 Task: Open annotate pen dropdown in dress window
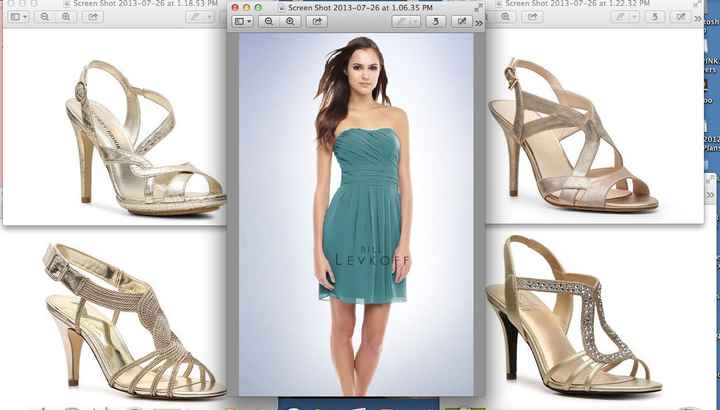click(x=405, y=21)
